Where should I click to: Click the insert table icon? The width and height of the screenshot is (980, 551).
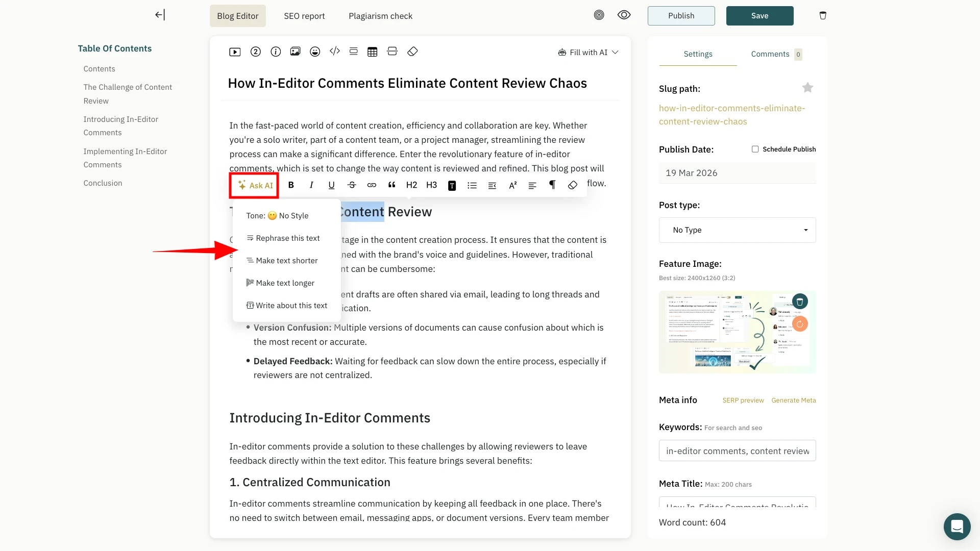point(372,52)
